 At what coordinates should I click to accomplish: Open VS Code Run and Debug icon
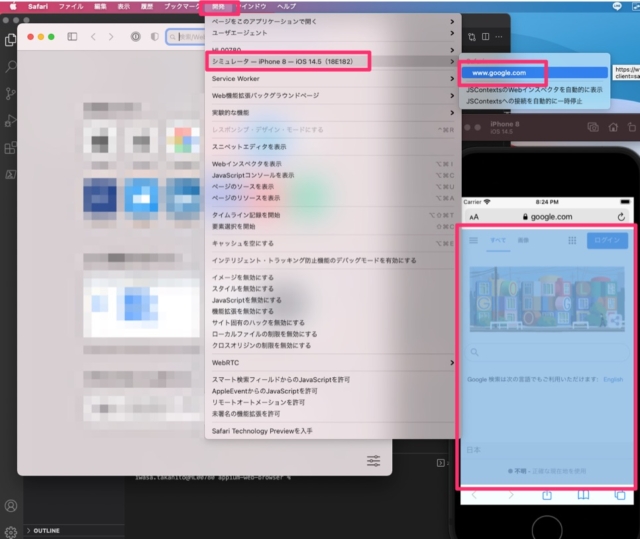pyautogui.click(x=10, y=120)
